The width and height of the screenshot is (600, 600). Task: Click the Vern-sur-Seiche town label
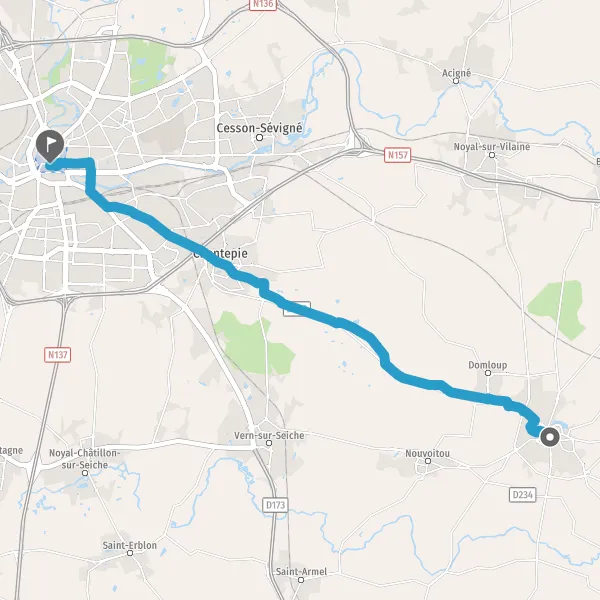pyautogui.click(x=269, y=435)
